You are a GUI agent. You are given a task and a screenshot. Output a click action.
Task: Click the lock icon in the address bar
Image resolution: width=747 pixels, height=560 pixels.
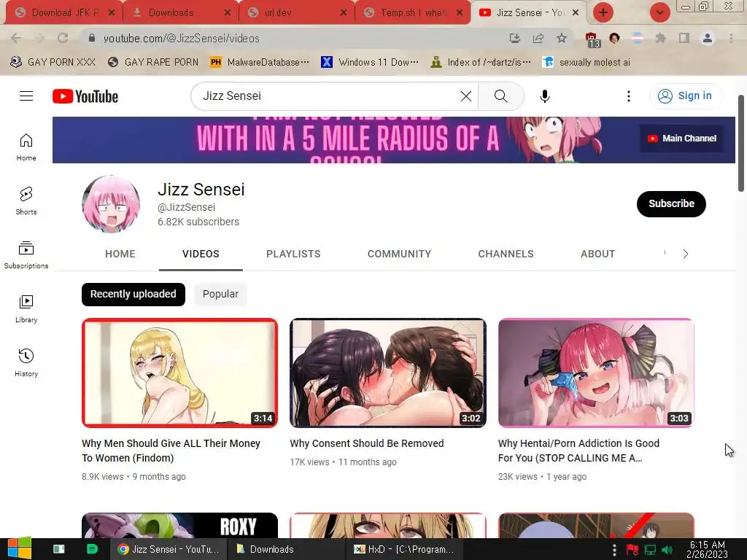click(x=92, y=38)
